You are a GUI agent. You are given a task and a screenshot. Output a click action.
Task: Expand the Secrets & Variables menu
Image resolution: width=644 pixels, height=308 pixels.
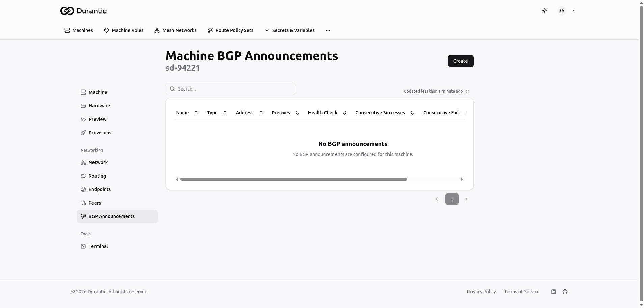[x=290, y=30]
